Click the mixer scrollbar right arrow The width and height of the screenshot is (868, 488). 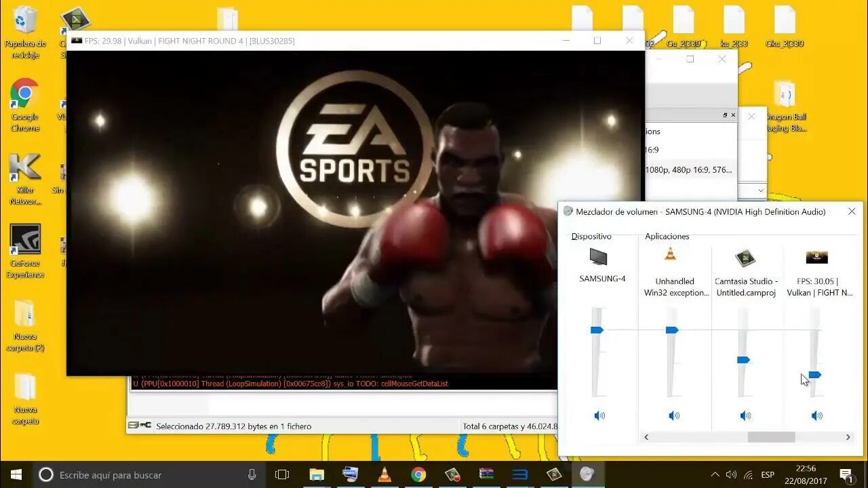[848, 437]
